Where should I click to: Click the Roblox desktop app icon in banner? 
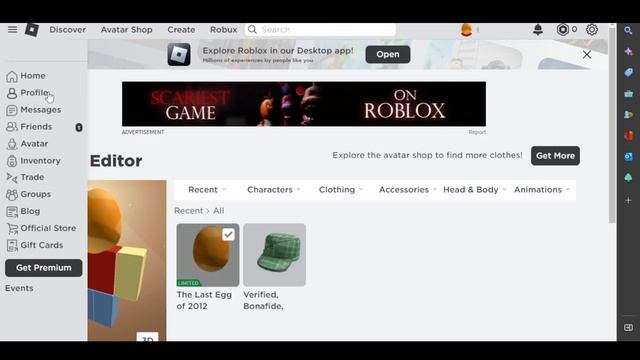click(x=179, y=54)
